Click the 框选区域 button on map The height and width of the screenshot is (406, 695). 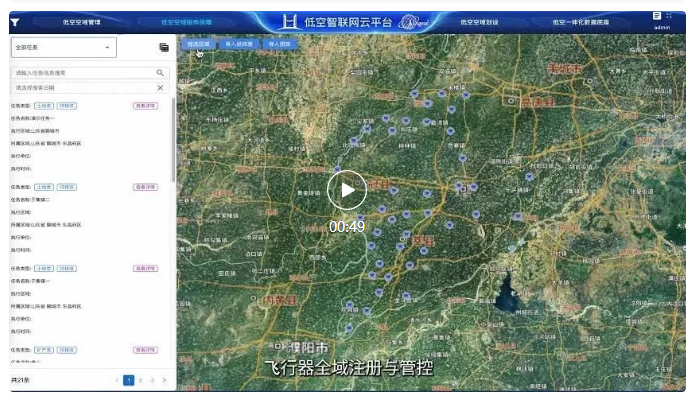(x=198, y=44)
